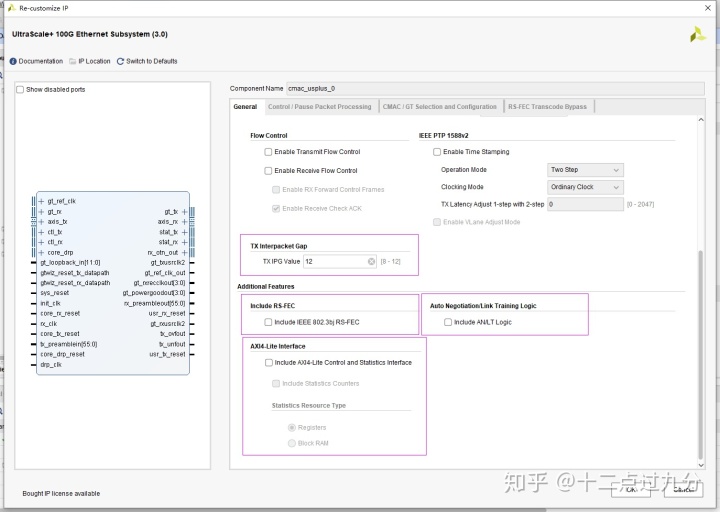This screenshot has height=512, width=720.
Task: Clear the TX IPG Value field with the X icon
Action: tap(371, 261)
